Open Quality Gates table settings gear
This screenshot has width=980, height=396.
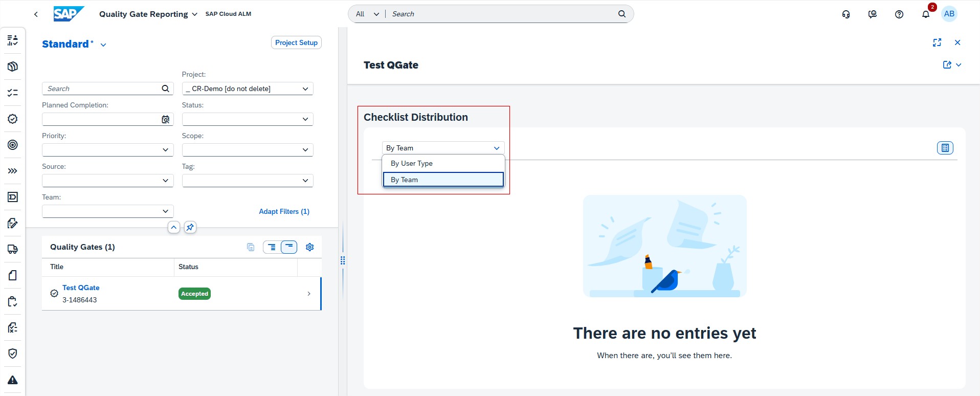(309, 247)
